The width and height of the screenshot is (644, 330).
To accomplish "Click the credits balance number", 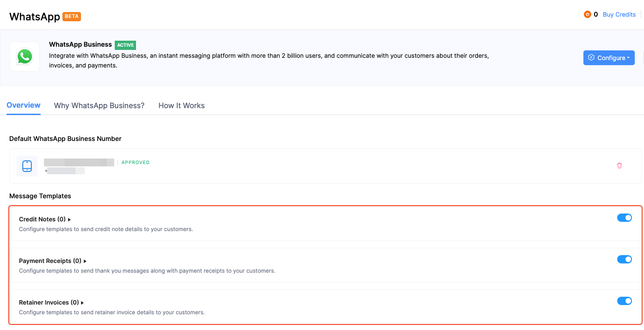I will [x=596, y=14].
